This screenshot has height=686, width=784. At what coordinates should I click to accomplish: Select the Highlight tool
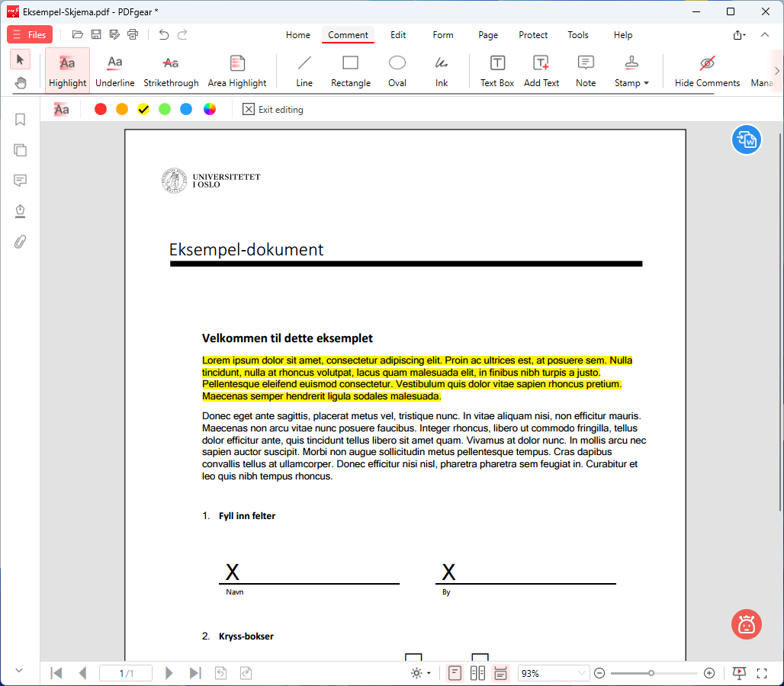[68, 70]
